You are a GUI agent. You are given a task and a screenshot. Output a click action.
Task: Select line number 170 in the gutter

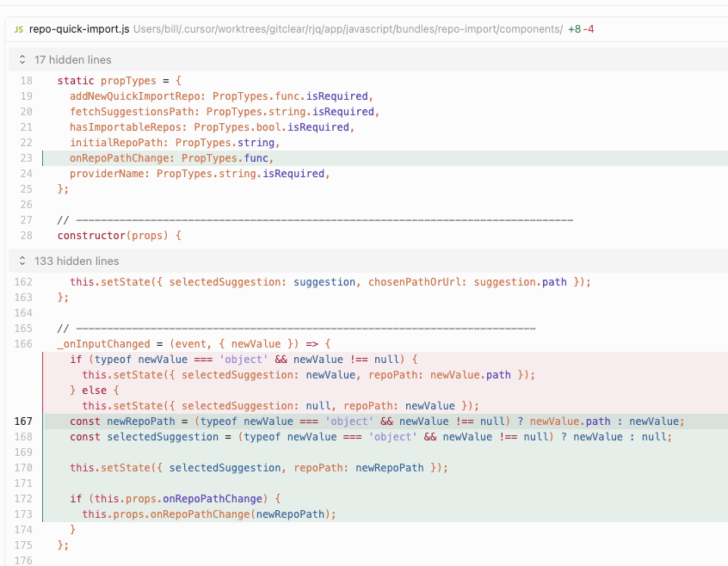23,468
